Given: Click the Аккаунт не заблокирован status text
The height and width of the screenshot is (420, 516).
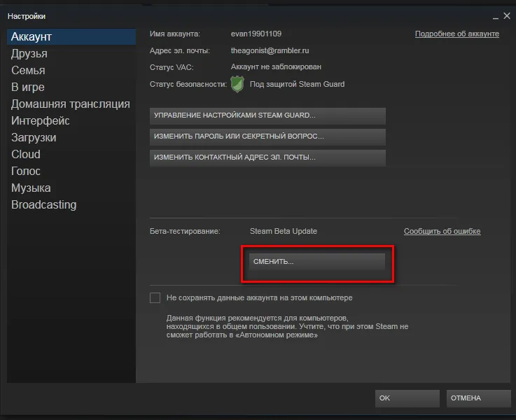Looking at the screenshot, I should 276,66.
